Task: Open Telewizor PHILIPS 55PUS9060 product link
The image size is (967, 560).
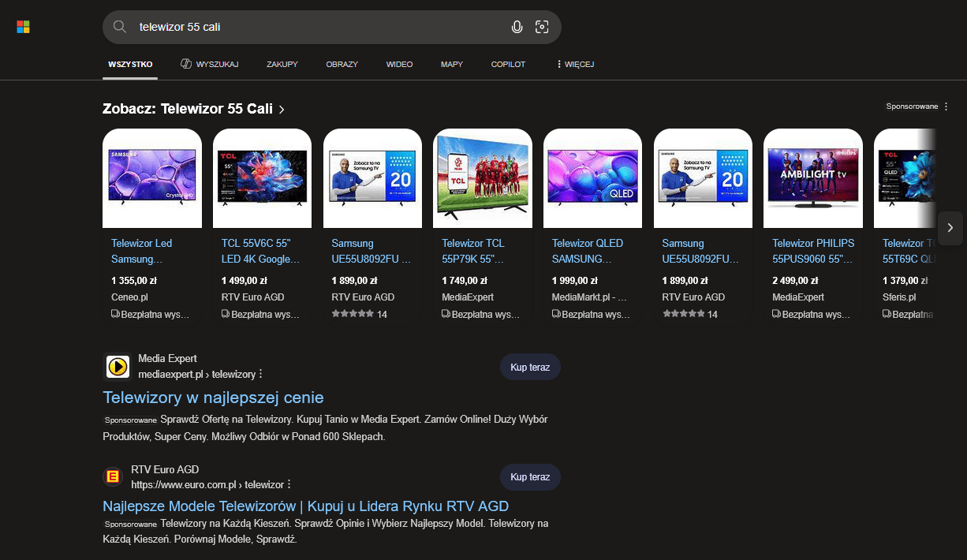Action: pos(813,251)
